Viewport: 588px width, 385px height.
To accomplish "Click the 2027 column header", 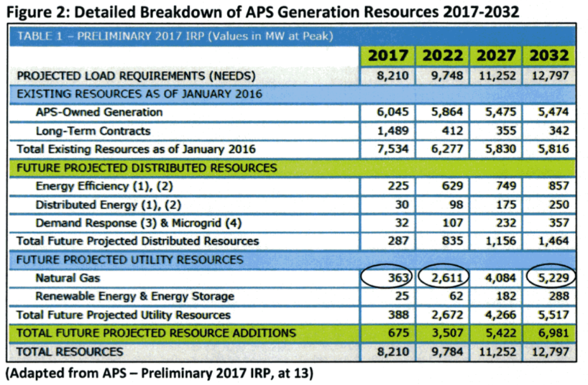I will 496,55.
